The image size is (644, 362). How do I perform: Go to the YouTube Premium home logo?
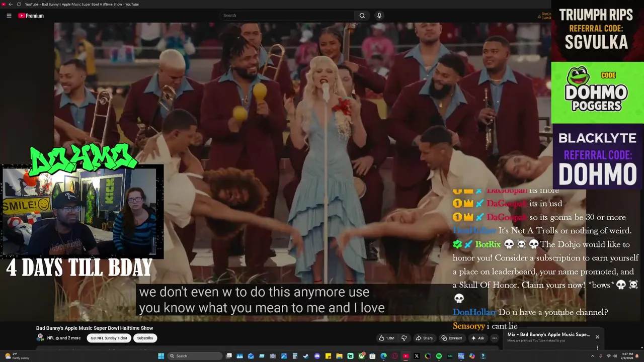click(x=31, y=16)
